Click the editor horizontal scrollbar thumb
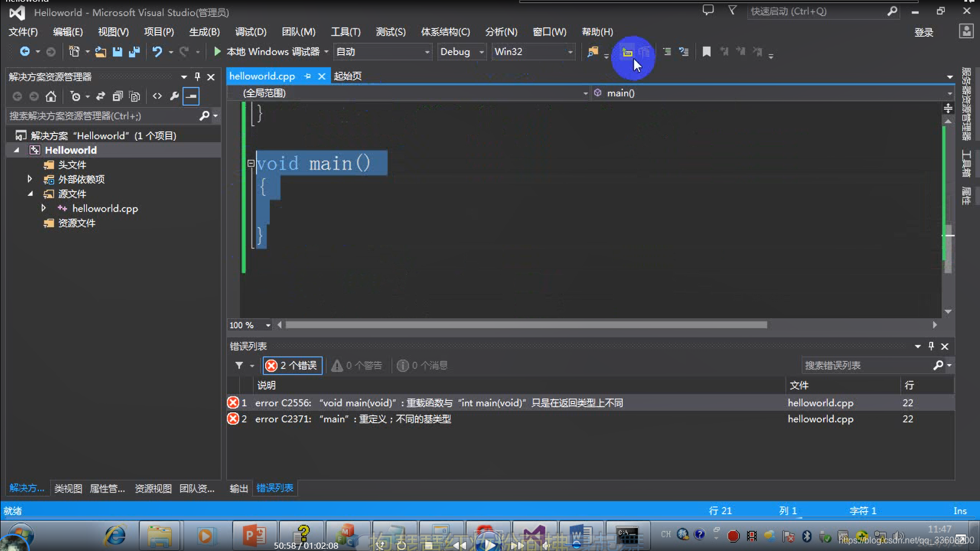The image size is (980, 551). click(x=526, y=325)
